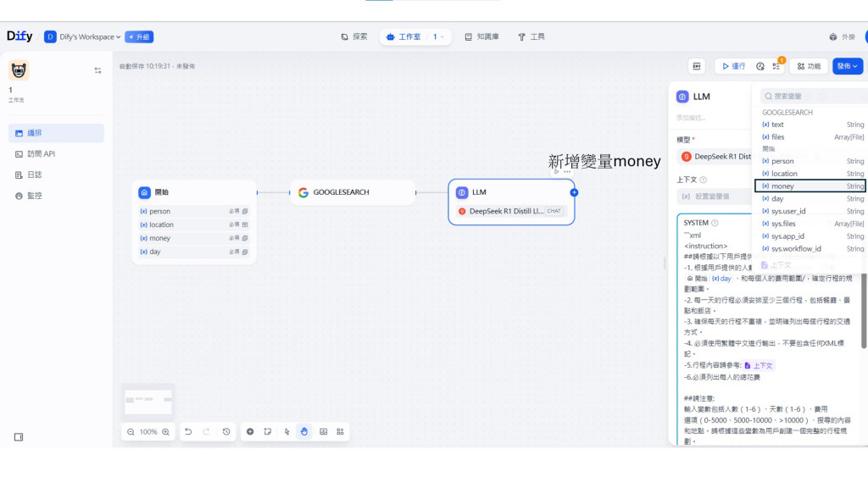Click the Dify logo
This screenshot has height=488, width=868.
(x=19, y=36)
